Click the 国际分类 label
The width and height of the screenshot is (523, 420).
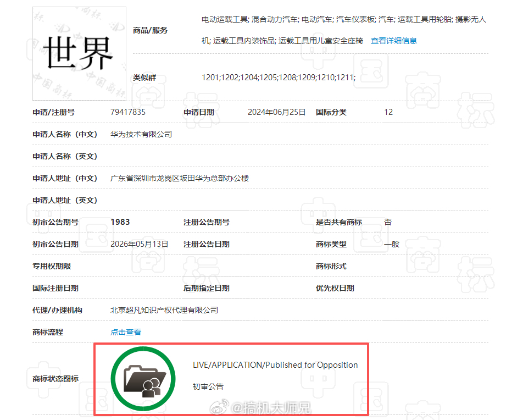(x=331, y=112)
